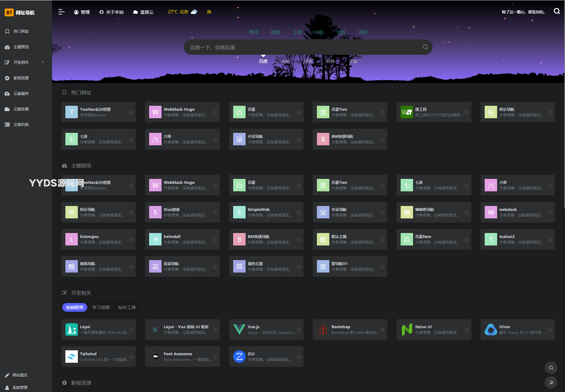The height and width of the screenshot is (392, 565).
Task: Click the 管理 menu in the top bar
Action: pos(82,12)
